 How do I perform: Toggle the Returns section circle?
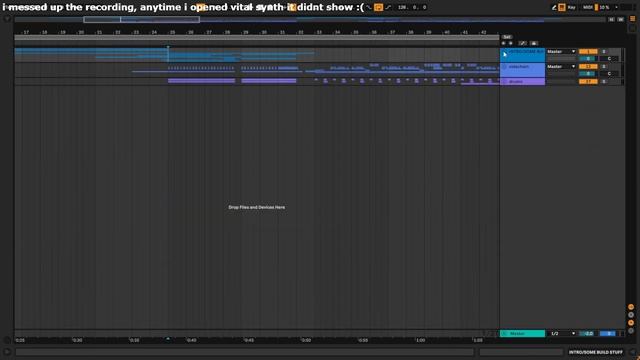(631, 315)
